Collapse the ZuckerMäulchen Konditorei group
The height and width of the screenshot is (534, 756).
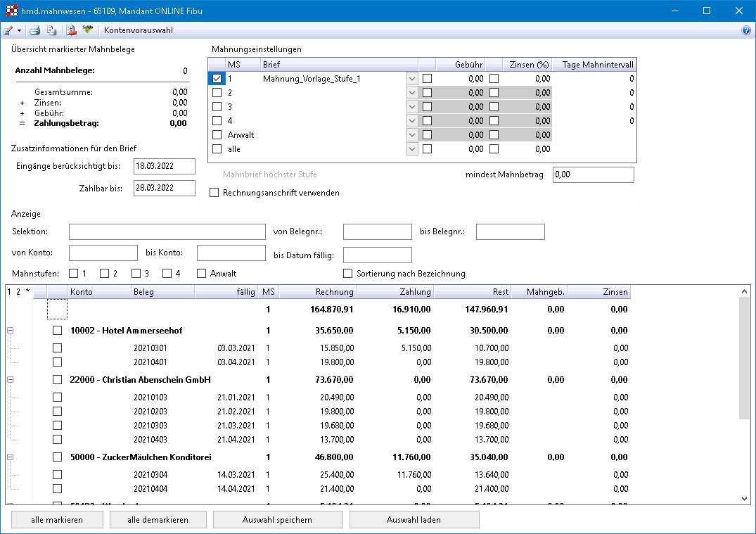pyautogui.click(x=10, y=457)
